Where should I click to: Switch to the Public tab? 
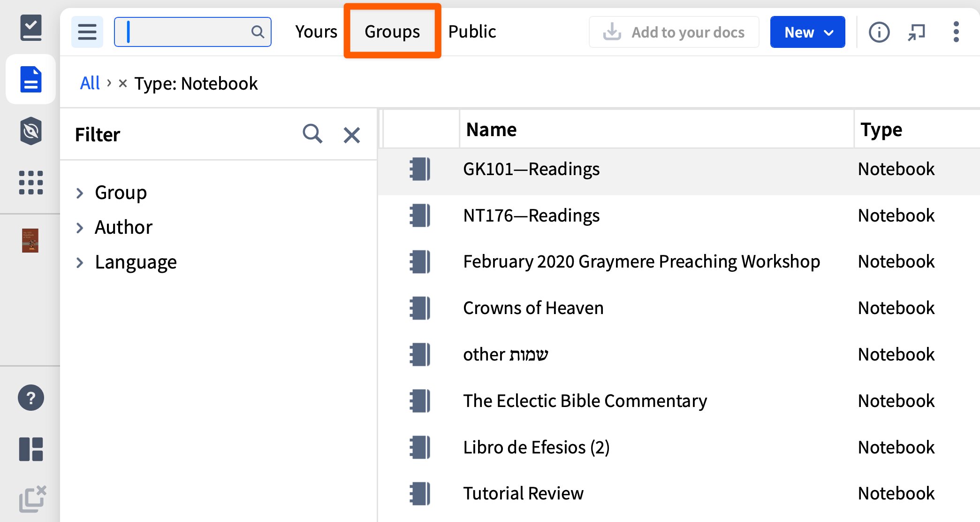[x=472, y=32]
